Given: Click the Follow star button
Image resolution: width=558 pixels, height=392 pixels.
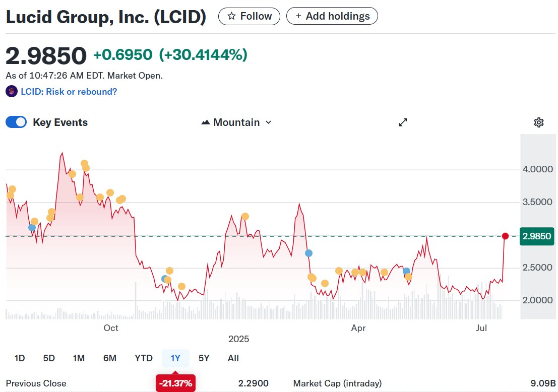Looking at the screenshot, I should 249,16.
